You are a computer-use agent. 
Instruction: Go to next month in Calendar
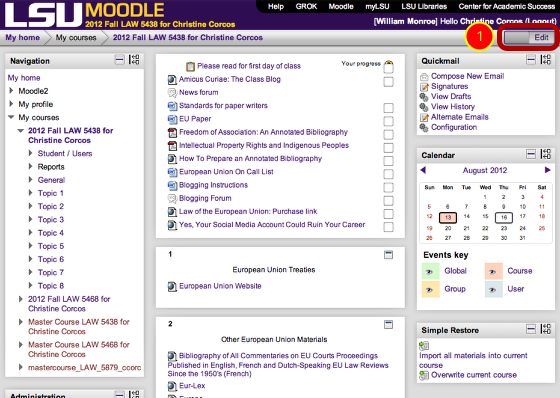point(547,170)
